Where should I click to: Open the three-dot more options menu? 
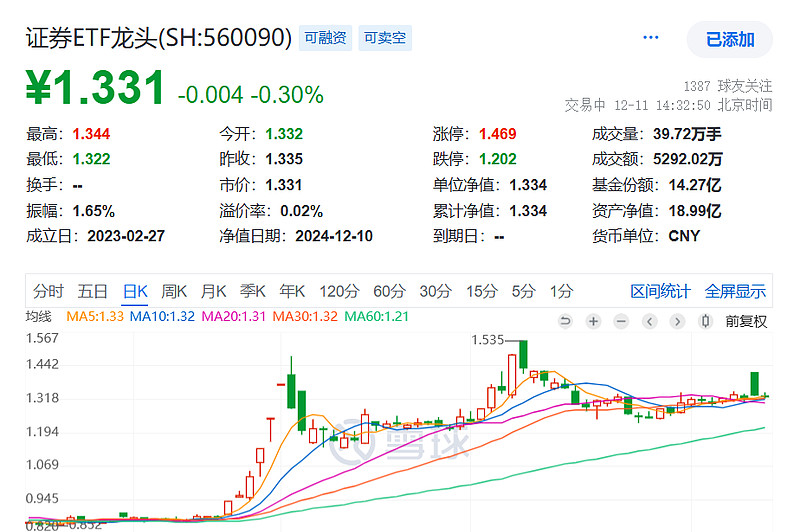point(651,37)
